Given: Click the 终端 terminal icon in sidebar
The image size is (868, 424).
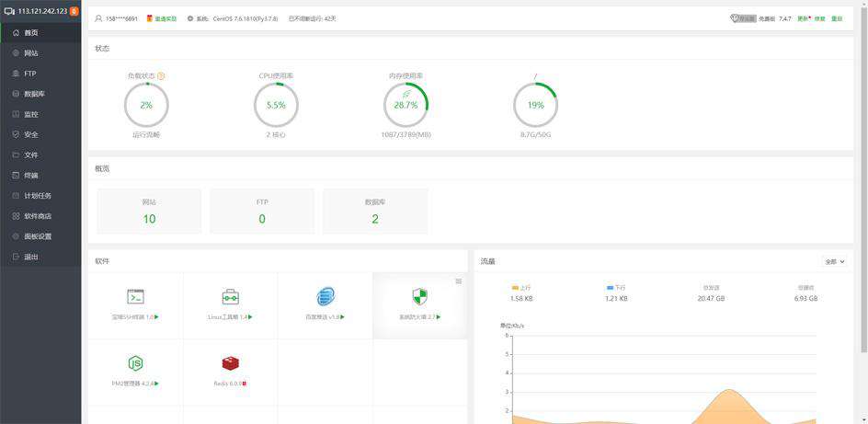Looking at the screenshot, I should [16, 176].
